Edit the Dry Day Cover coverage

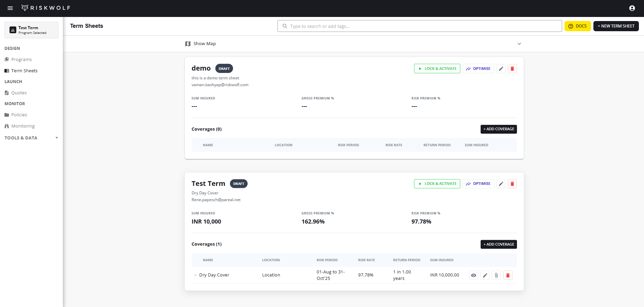coord(485,275)
